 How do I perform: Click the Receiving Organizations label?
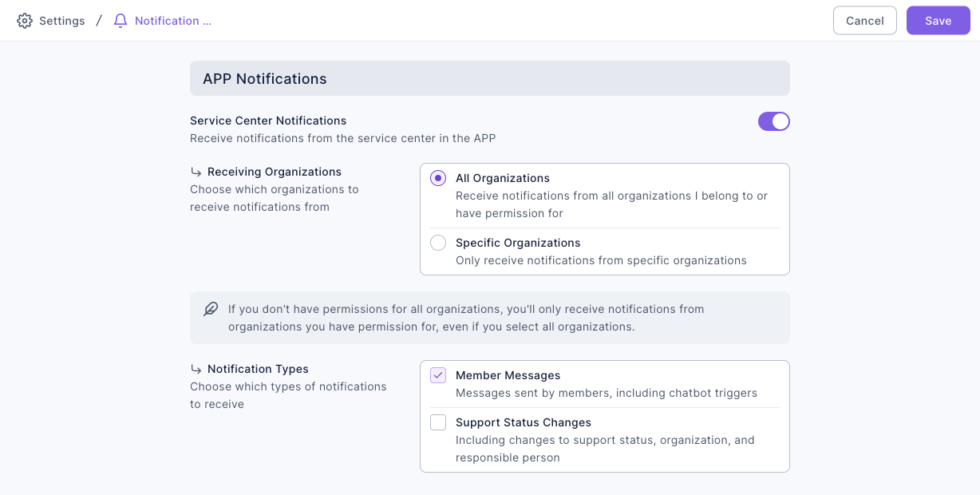coord(275,172)
